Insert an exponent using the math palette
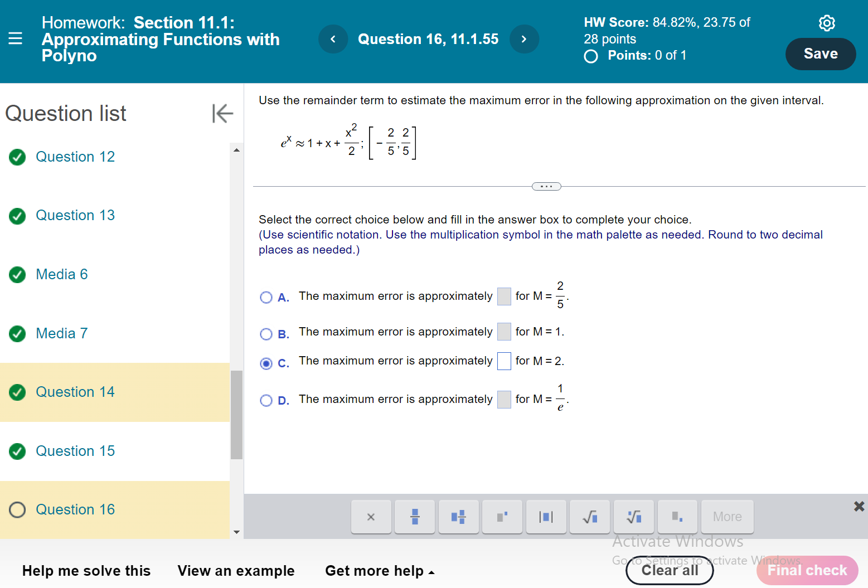 (502, 517)
